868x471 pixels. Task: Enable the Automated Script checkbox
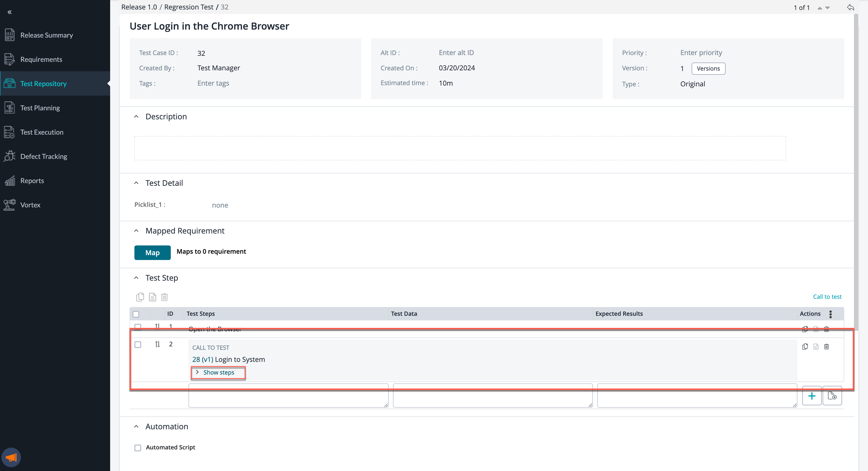[138, 447]
